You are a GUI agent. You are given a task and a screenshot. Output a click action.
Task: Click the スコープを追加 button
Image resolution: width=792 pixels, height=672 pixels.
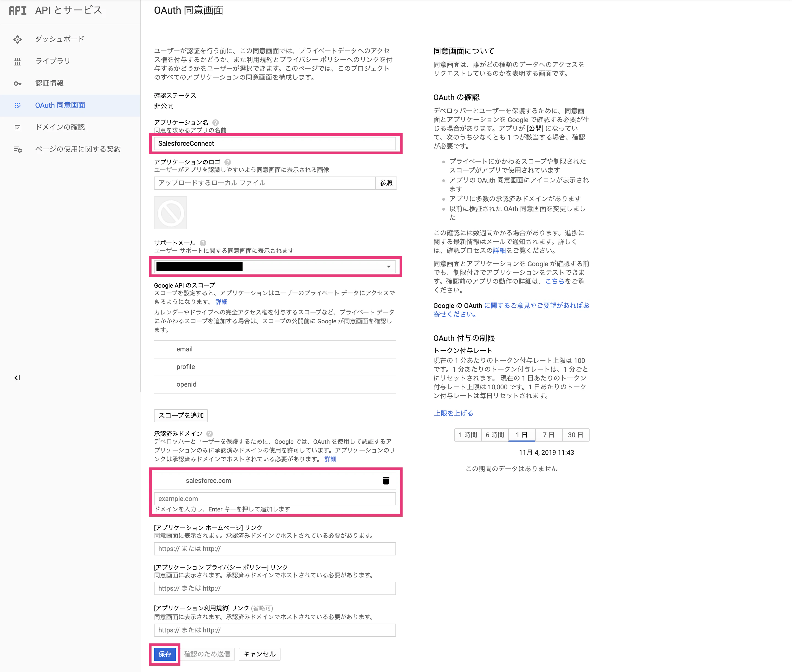[181, 415]
